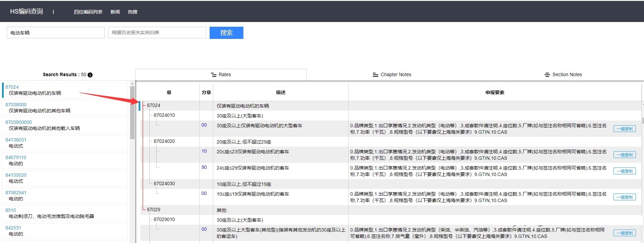The image size is (644, 243).
Task: Focus the 根据历史报关实例归类 input box
Action: (157, 33)
